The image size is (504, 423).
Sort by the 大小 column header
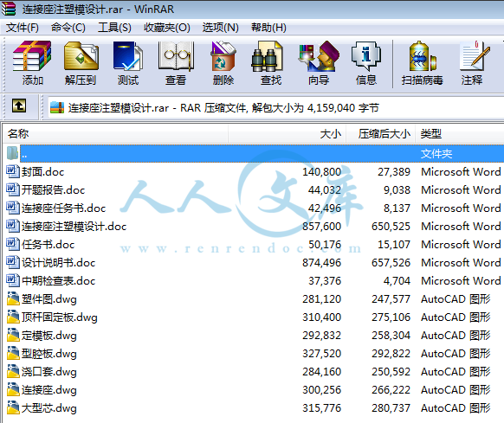tap(288, 133)
